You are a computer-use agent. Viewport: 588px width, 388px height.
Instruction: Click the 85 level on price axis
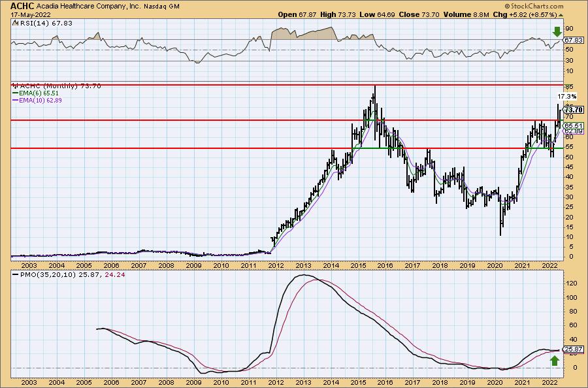[x=568, y=87]
